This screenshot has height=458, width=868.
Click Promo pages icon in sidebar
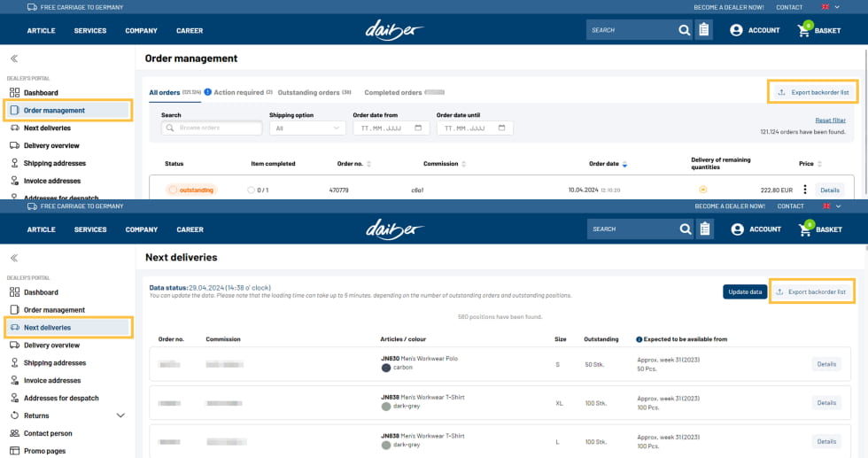[14, 451]
